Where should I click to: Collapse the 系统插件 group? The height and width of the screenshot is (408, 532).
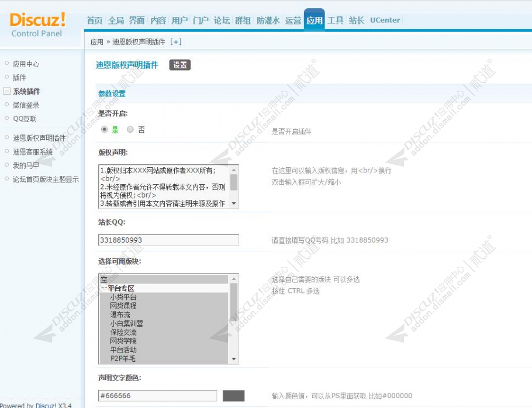coord(7,91)
